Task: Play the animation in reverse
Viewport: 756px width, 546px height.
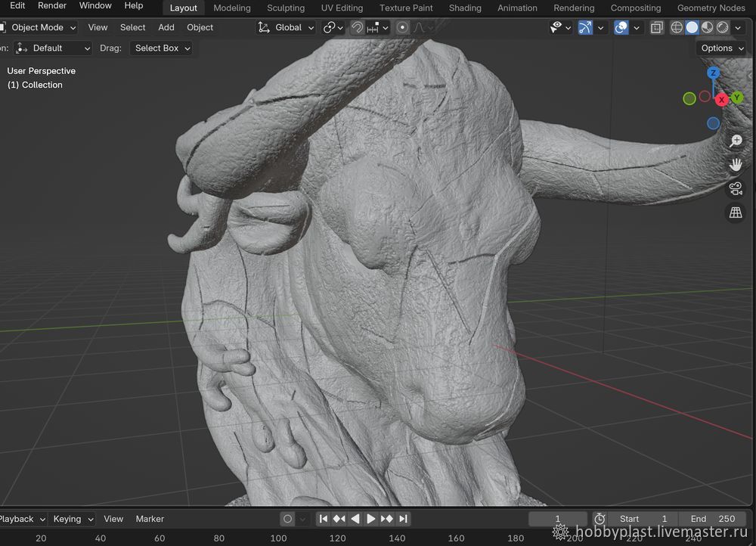Action: coord(355,519)
